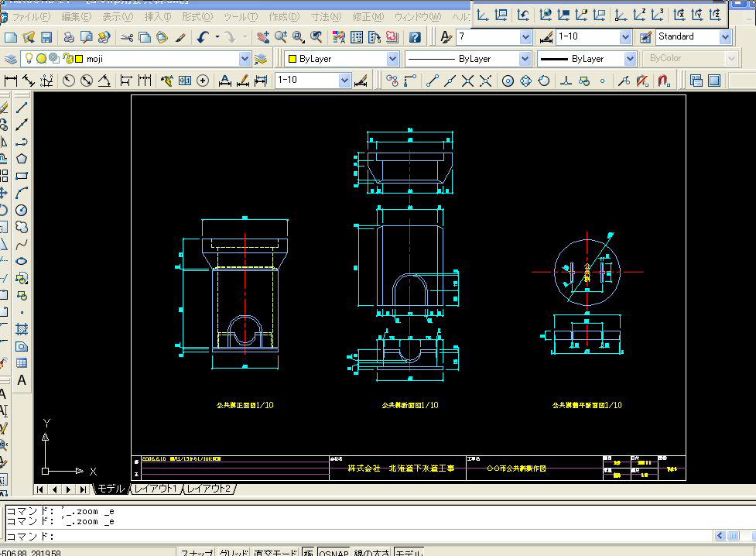Viewport: 756px width, 556px height.
Task: Click the Center Mark dimension icon
Action: point(203,81)
